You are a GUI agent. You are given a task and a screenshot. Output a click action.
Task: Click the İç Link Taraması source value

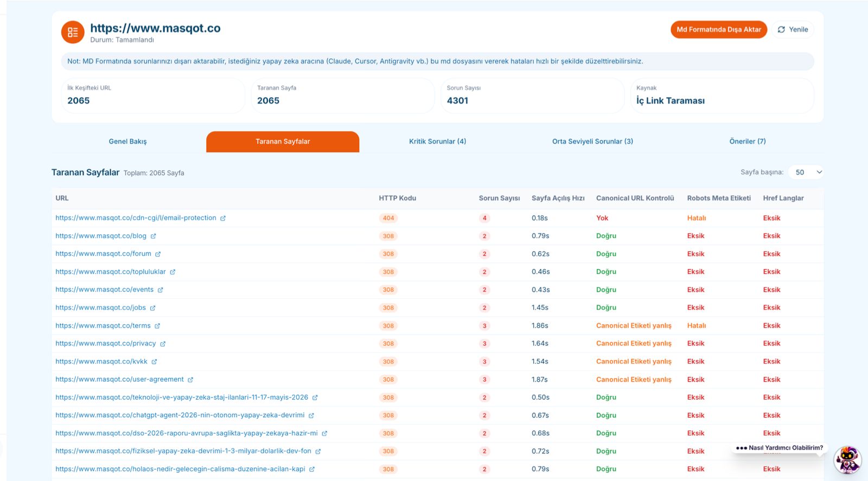671,101
